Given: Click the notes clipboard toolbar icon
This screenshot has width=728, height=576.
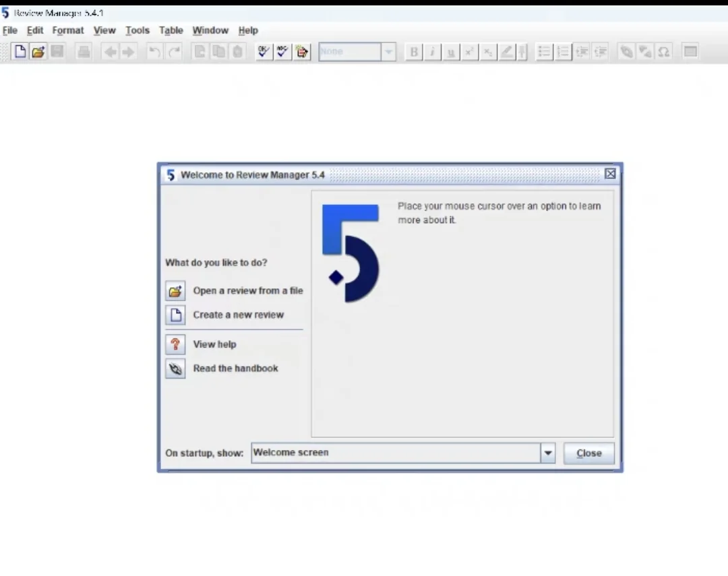Looking at the screenshot, I should [301, 51].
